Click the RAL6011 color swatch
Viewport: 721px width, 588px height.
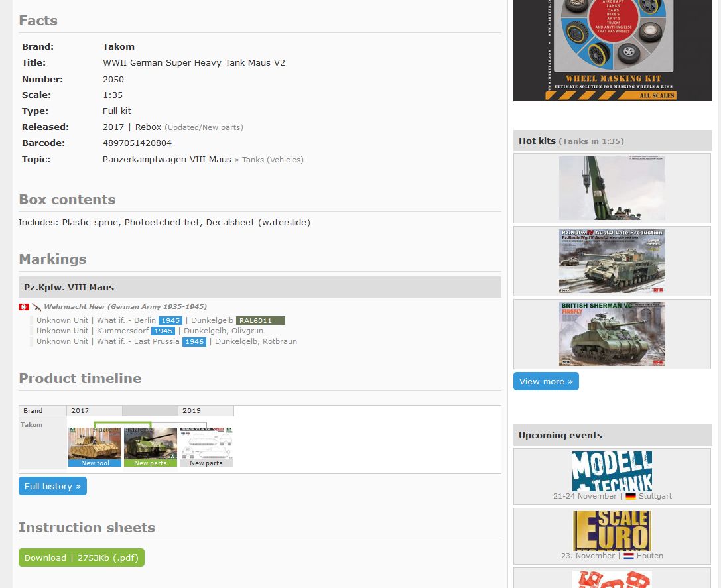click(260, 321)
